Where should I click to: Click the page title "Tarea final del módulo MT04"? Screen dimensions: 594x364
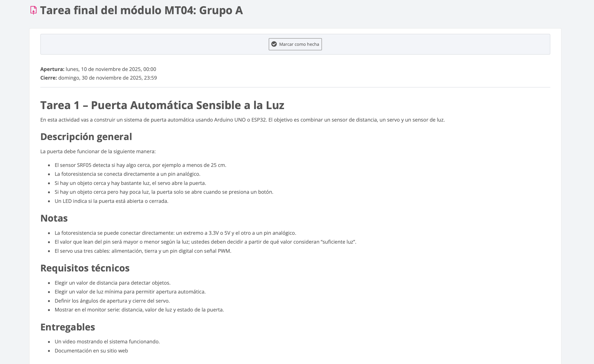(x=141, y=10)
